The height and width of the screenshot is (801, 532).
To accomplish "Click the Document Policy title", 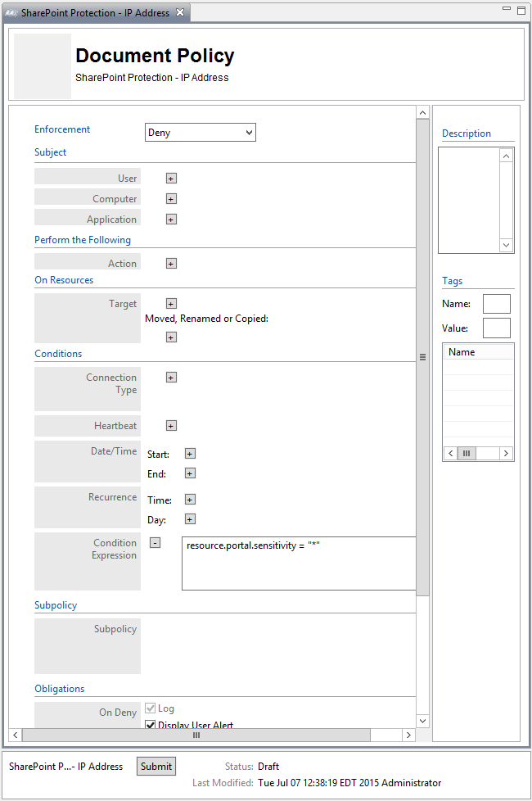I will 155,56.
